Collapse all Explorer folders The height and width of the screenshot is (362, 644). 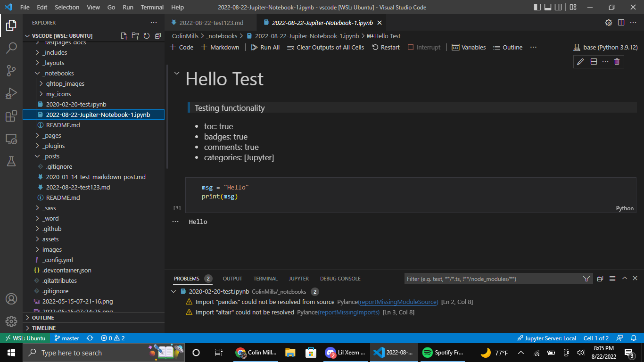point(158,36)
